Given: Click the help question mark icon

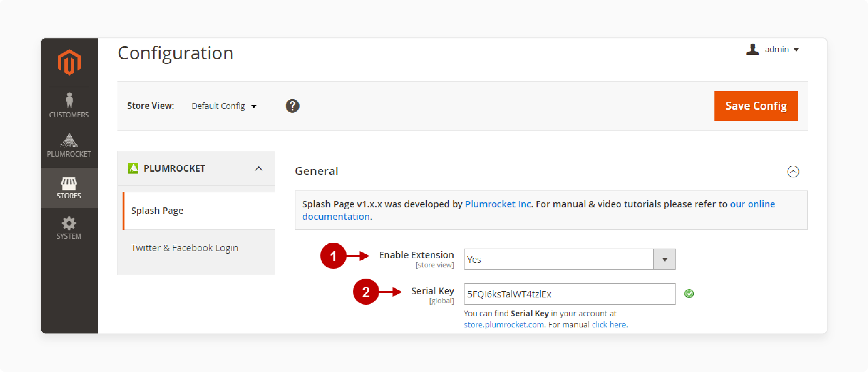Looking at the screenshot, I should pos(292,106).
